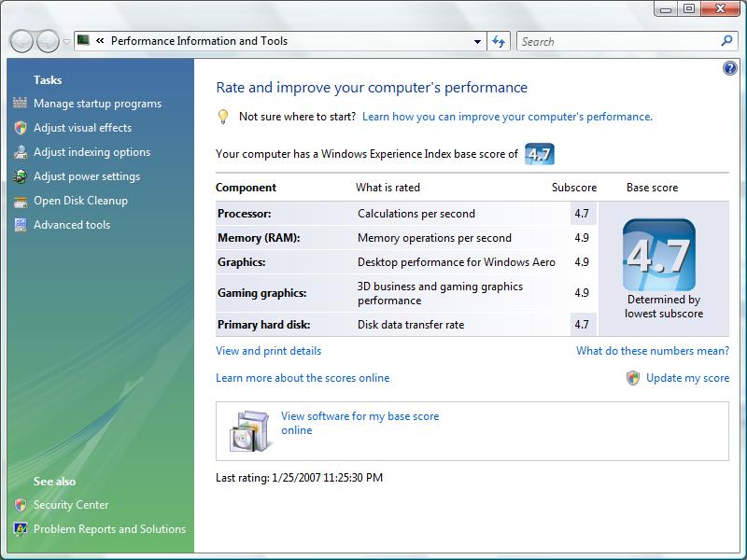
Task: Launch Open Disk Cleanup
Action: (80, 201)
